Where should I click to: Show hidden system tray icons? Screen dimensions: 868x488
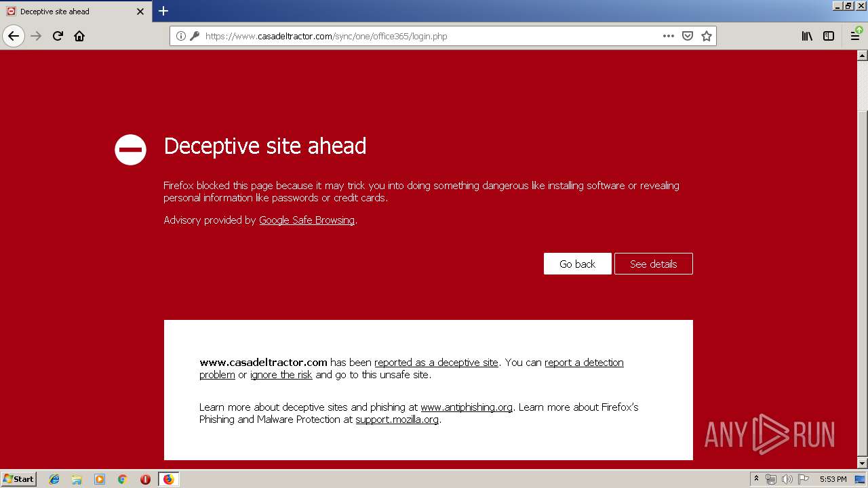(756, 479)
